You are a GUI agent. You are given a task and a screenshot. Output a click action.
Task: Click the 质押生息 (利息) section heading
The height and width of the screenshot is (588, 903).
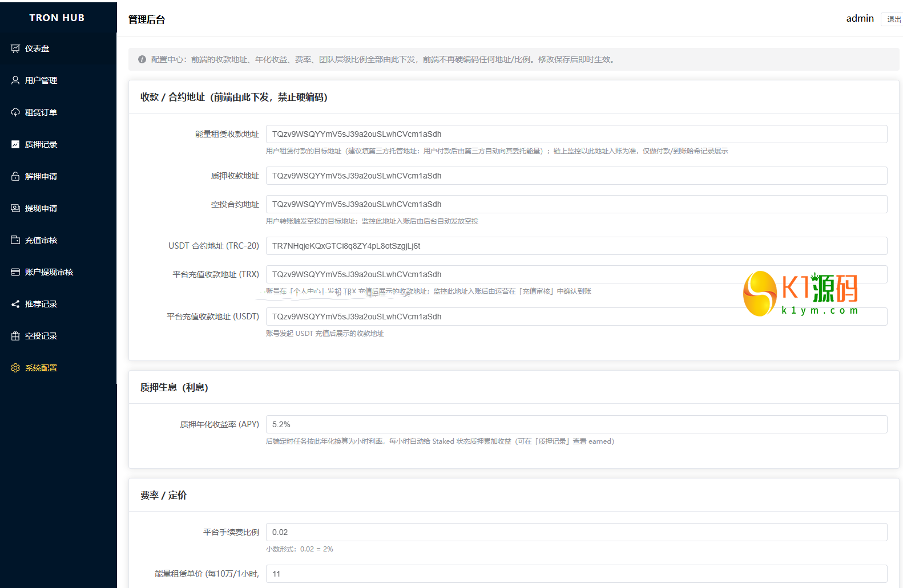tap(174, 387)
